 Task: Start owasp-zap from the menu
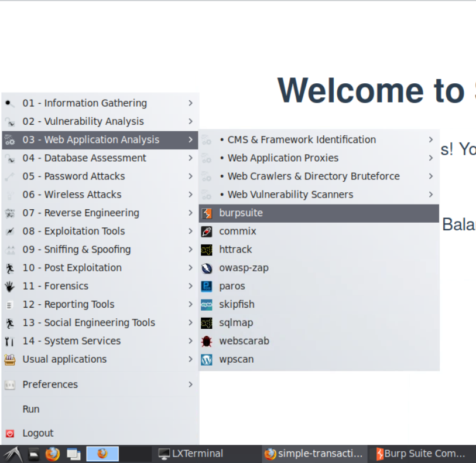(x=319, y=268)
